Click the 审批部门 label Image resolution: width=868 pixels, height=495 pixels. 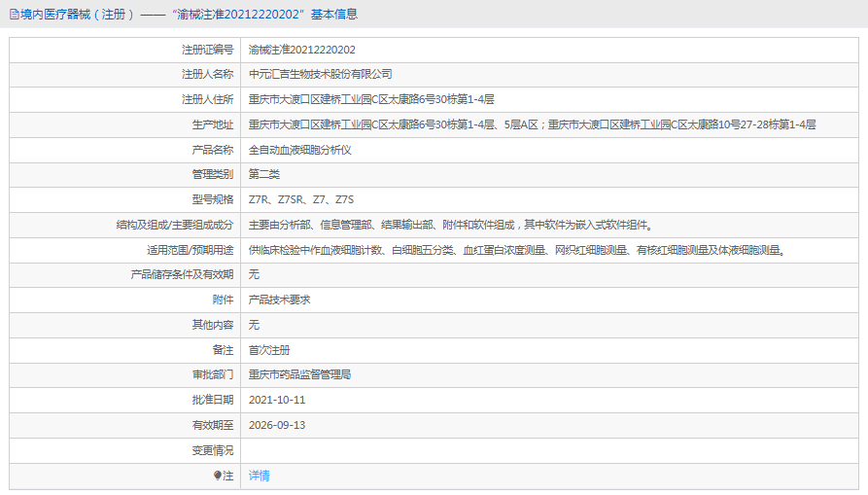(x=213, y=374)
